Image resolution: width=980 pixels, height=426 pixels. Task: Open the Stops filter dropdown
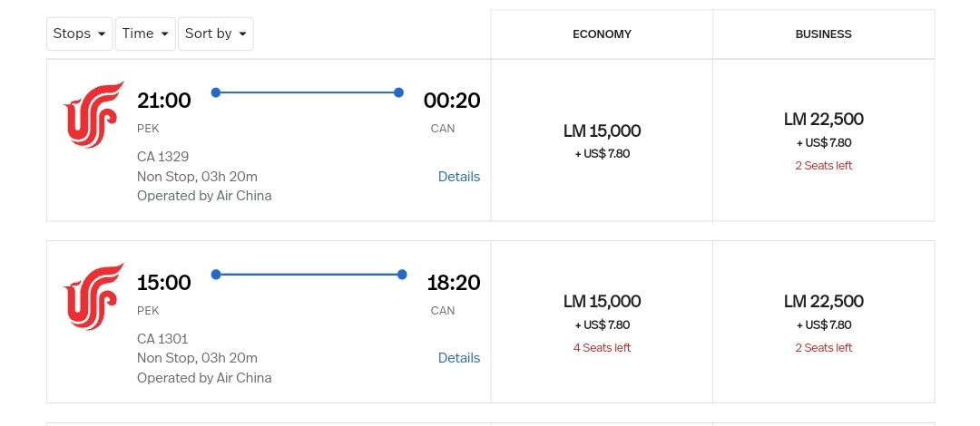coord(80,34)
